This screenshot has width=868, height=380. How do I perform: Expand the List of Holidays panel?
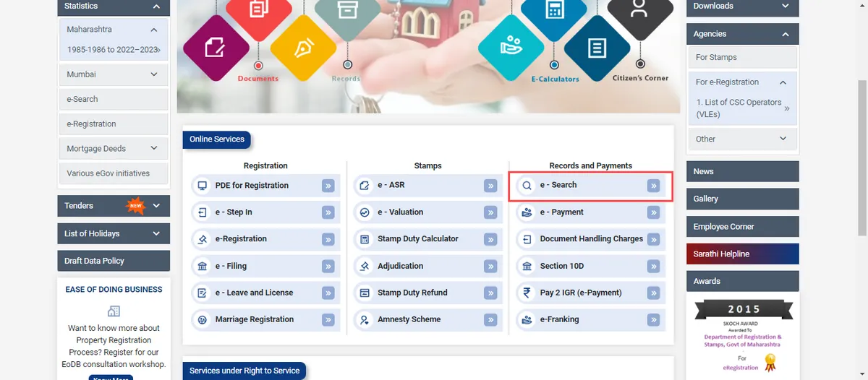click(156, 234)
